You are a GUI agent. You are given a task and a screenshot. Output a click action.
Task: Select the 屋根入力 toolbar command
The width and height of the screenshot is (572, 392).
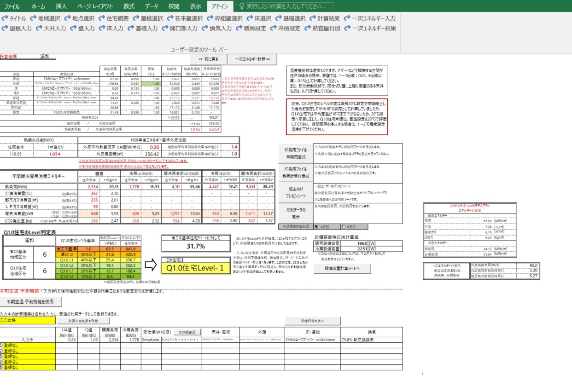[17, 28]
